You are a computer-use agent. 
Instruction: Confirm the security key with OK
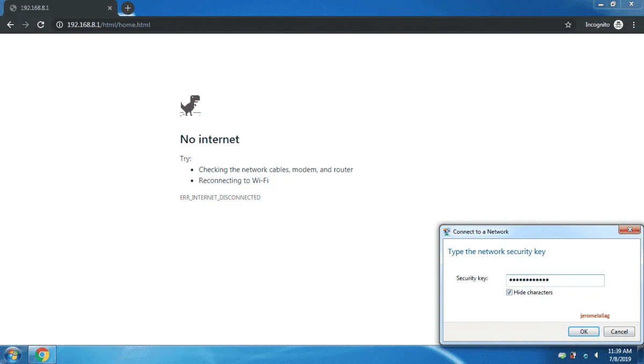pyautogui.click(x=584, y=331)
